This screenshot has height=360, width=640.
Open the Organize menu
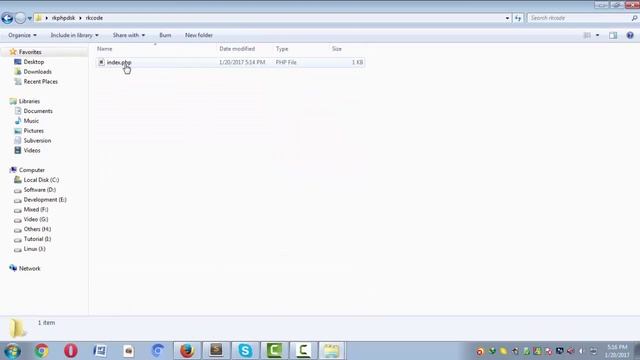coord(22,35)
